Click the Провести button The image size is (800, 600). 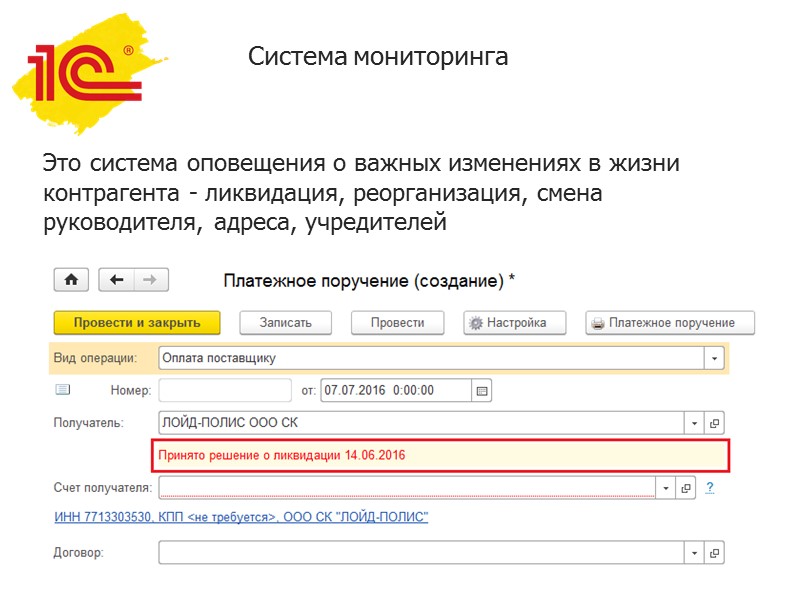[397, 323]
